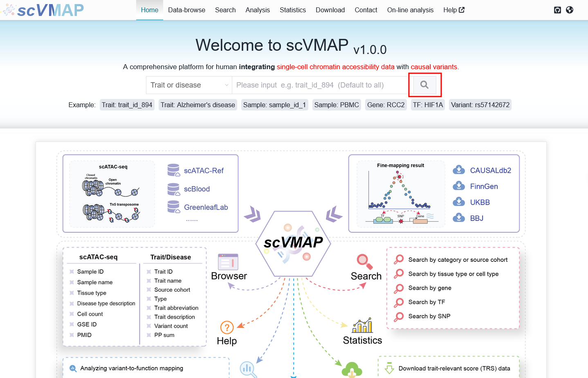Click the red Search magnifier icon
The width and height of the screenshot is (588, 378).
364,262
